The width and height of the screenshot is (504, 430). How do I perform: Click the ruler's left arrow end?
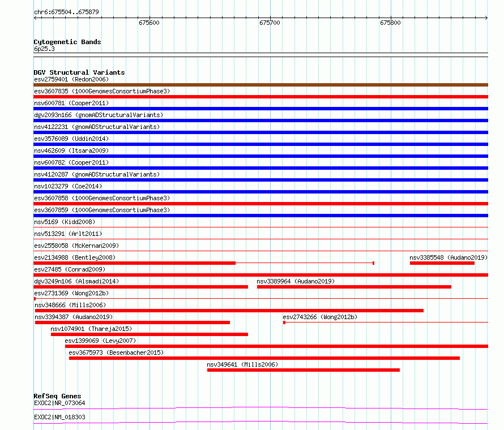point(35,18)
